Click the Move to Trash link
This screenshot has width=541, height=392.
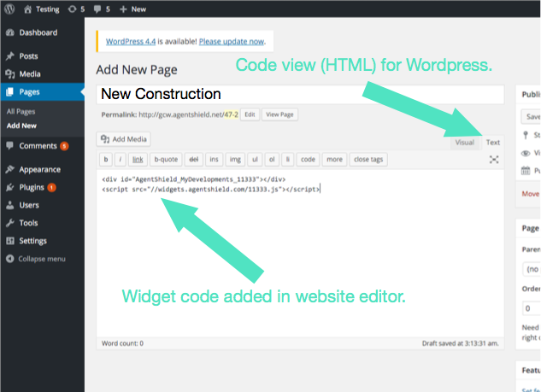[x=531, y=194]
